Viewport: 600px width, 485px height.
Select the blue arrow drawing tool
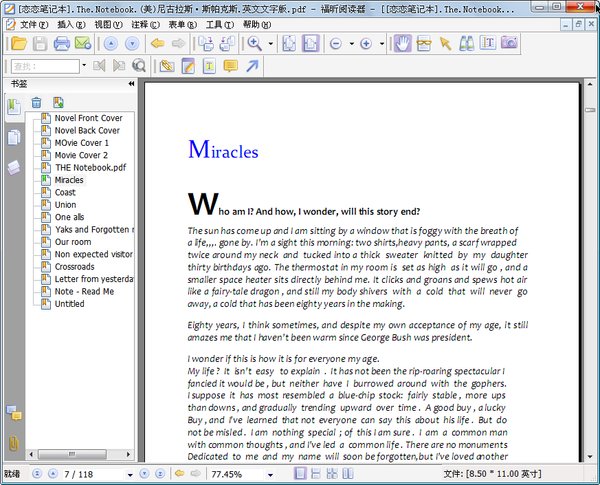(x=252, y=66)
